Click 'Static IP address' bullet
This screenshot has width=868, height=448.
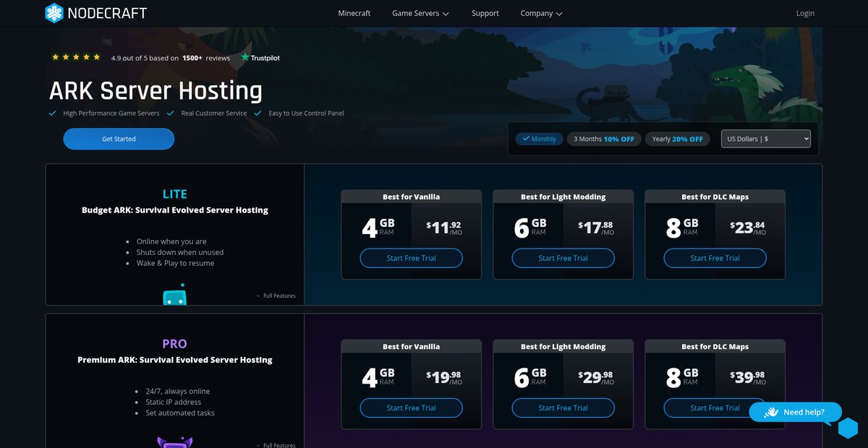point(173,402)
